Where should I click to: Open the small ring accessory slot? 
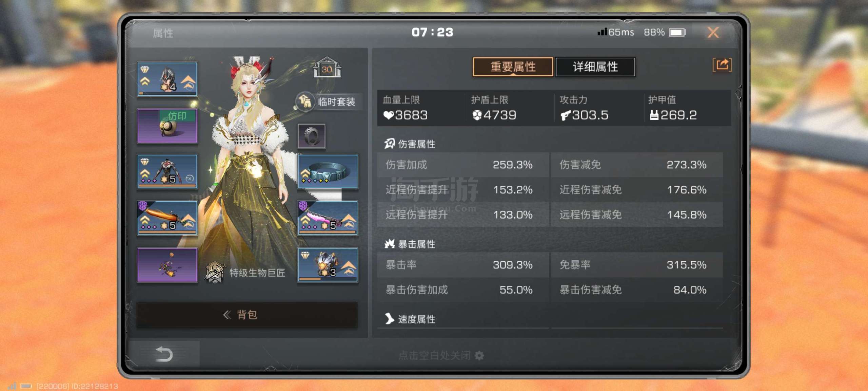coord(312,136)
